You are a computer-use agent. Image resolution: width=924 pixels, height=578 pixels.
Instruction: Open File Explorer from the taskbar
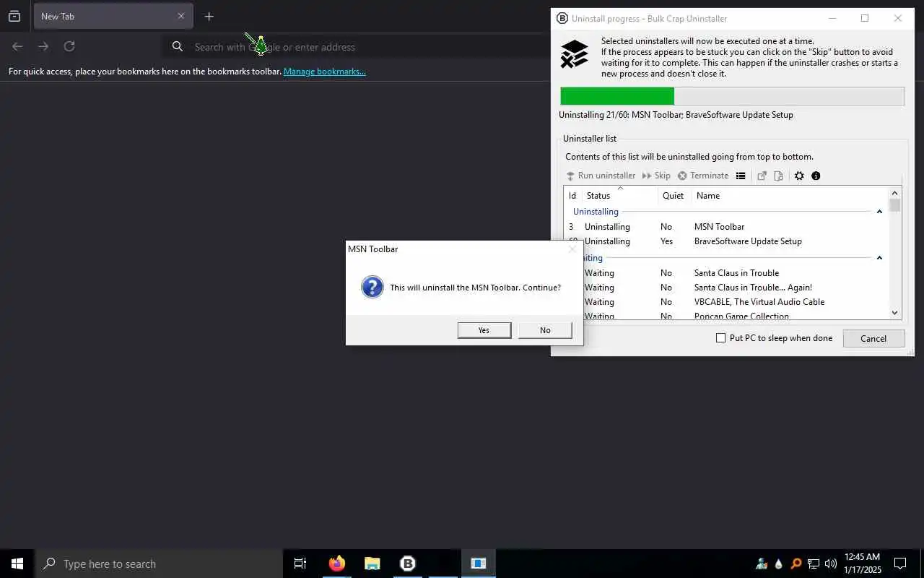tap(372, 564)
